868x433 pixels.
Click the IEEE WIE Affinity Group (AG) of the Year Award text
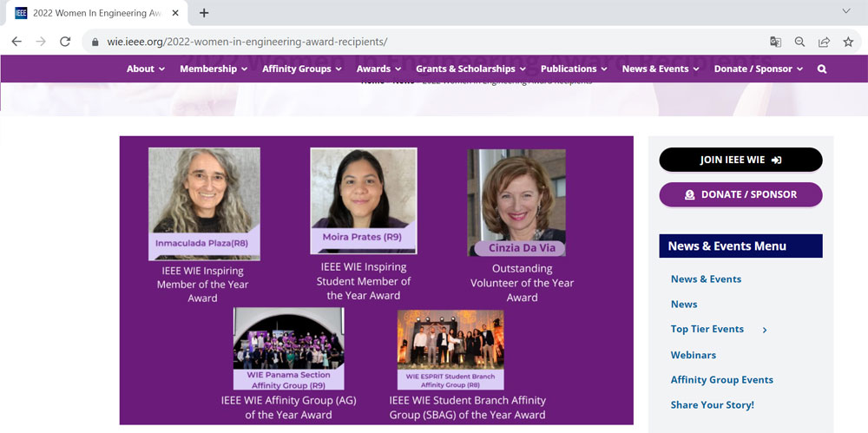tap(288, 408)
